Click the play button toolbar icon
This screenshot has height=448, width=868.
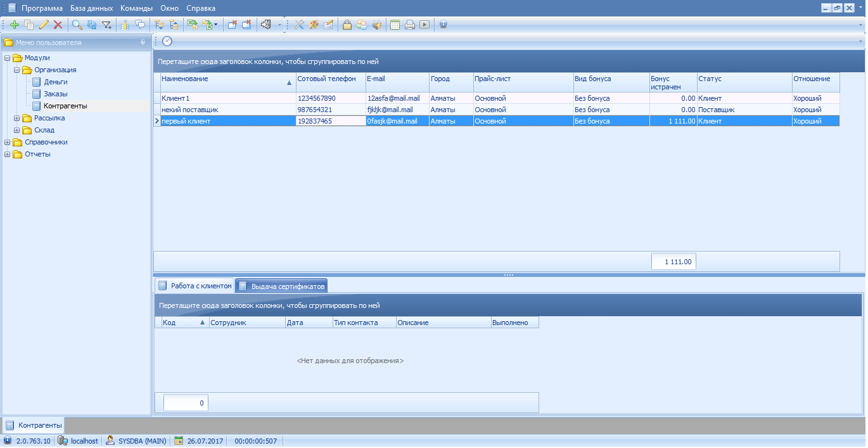pyautogui.click(x=424, y=25)
